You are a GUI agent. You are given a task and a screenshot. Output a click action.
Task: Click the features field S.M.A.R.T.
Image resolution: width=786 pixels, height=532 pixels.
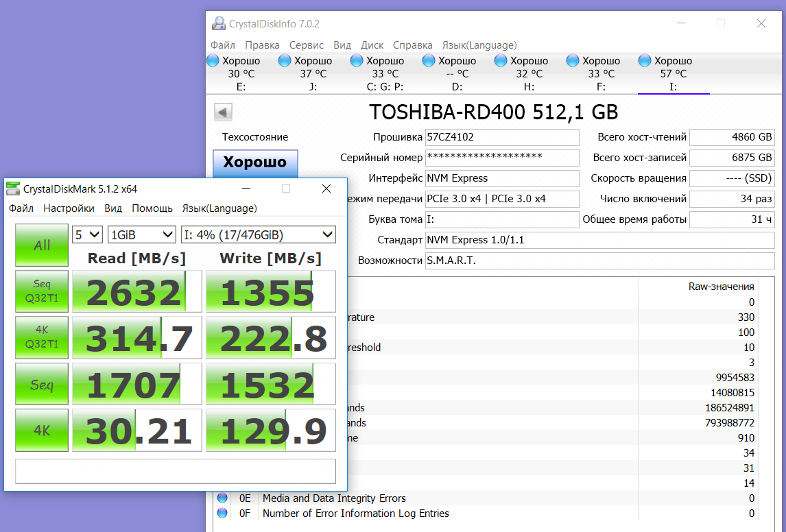pyautogui.click(x=600, y=261)
